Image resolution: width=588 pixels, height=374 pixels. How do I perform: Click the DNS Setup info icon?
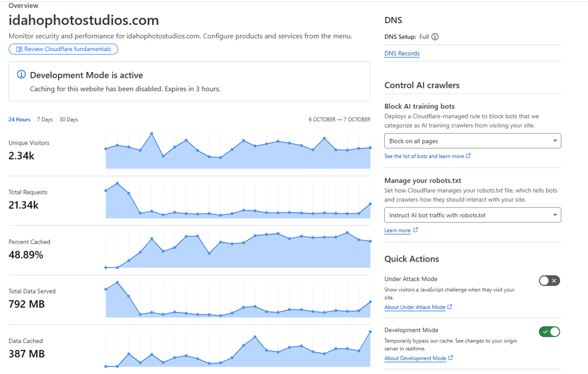click(x=435, y=37)
